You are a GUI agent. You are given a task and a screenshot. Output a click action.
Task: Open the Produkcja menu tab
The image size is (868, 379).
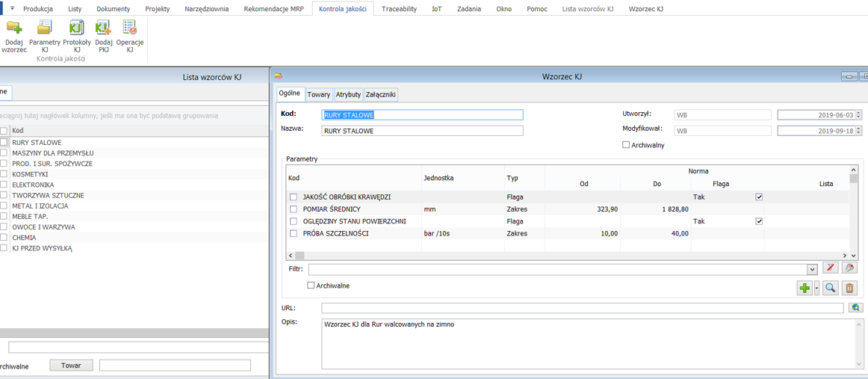tap(37, 9)
